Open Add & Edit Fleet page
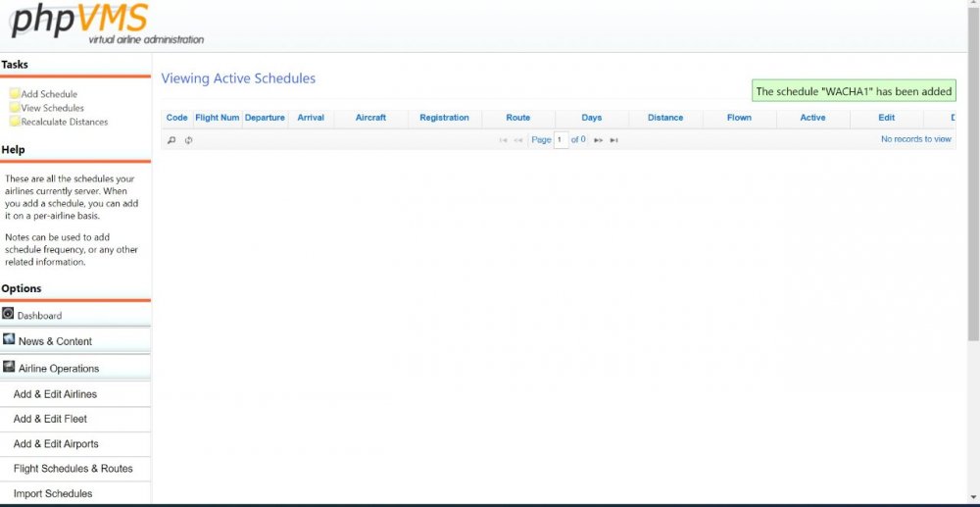Image resolution: width=980 pixels, height=507 pixels. click(50, 419)
